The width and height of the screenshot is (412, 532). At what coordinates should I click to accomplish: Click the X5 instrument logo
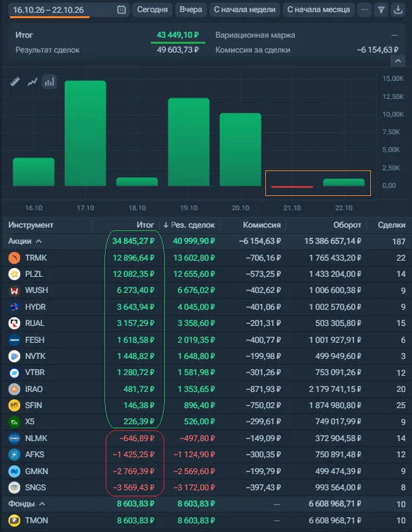[14, 422]
